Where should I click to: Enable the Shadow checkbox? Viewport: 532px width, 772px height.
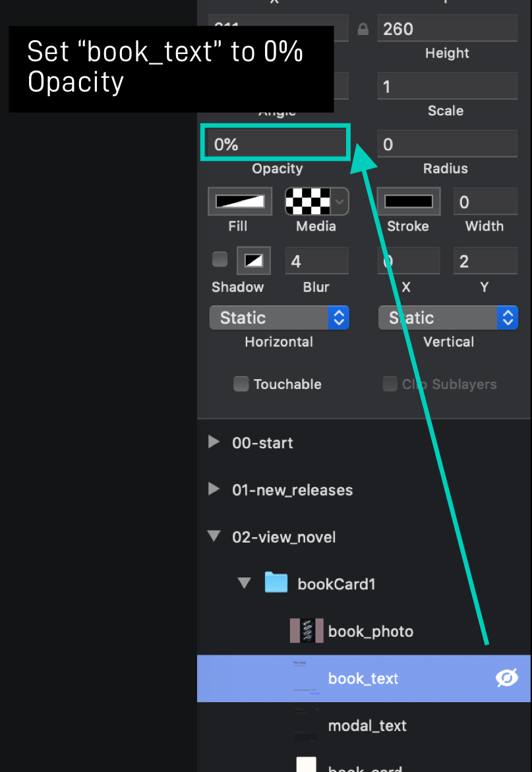coord(220,260)
